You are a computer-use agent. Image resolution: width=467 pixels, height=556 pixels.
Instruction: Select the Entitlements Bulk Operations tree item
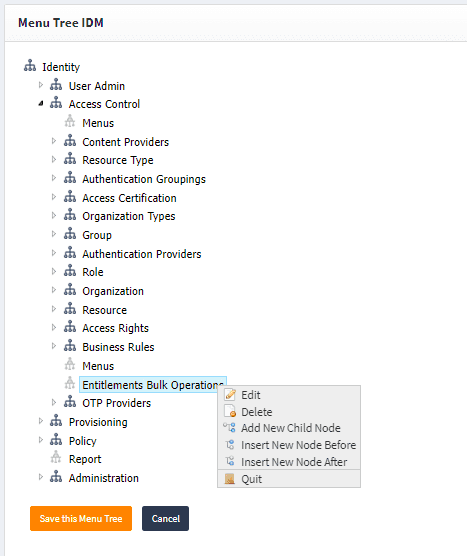[153, 385]
